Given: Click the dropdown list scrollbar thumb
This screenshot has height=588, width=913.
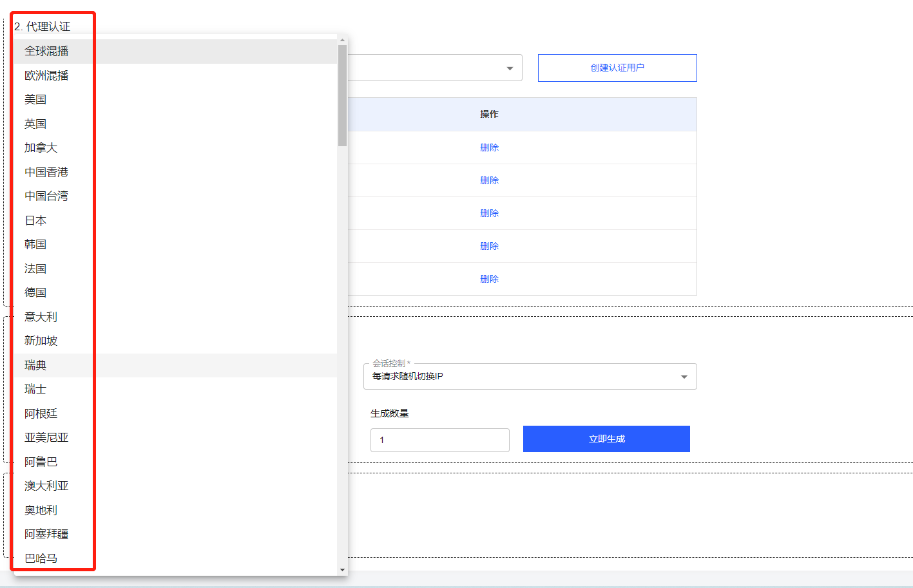Looking at the screenshot, I should (342, 95).
